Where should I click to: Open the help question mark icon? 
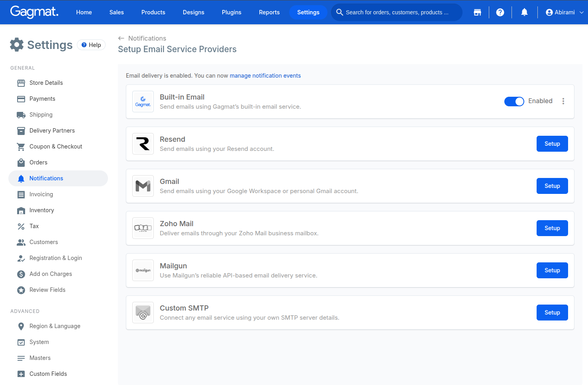(500, 12)
